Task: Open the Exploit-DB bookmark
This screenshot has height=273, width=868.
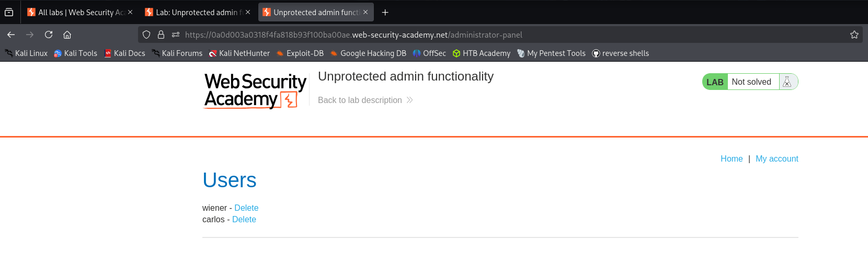Action: click(x=300, y=53)
